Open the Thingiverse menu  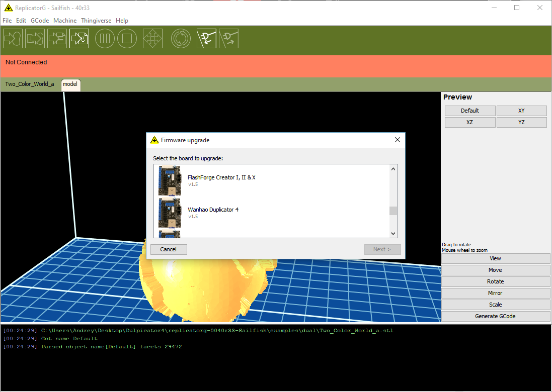pos(96,21)
